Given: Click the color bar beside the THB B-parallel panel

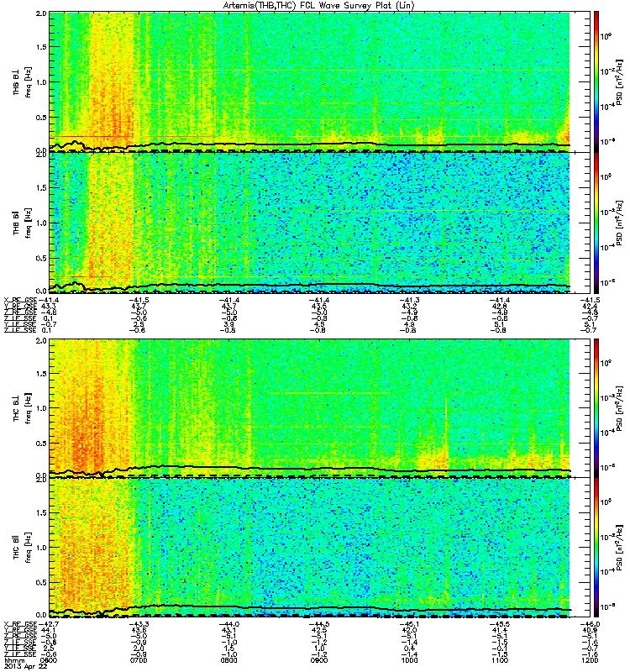Looking at the screenshot, I should click(x=596, y=223).
